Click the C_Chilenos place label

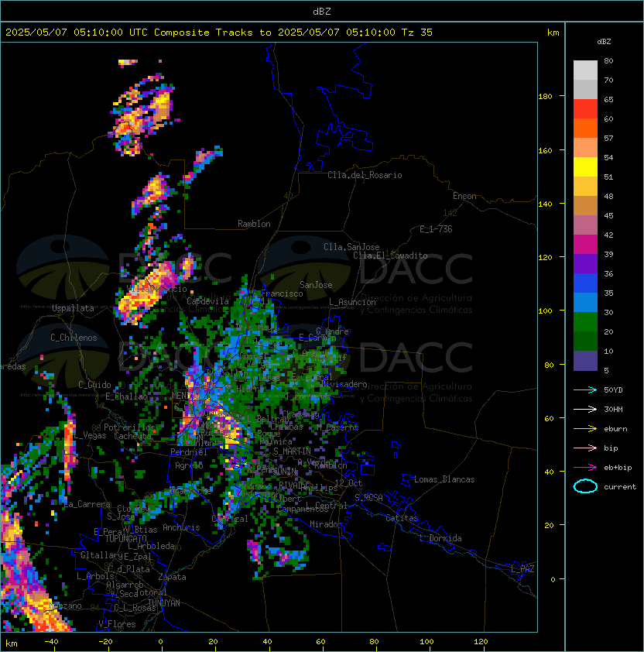74,338
